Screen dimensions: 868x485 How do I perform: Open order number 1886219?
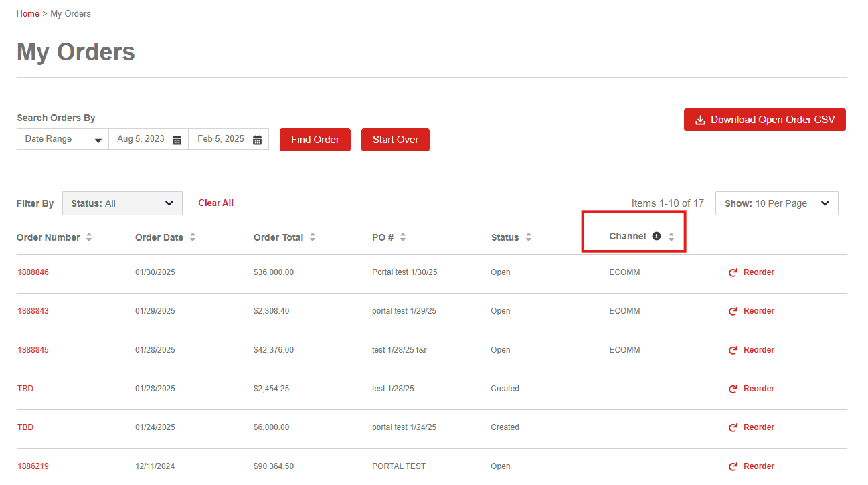pyautogui.click(x=33, y=466)
